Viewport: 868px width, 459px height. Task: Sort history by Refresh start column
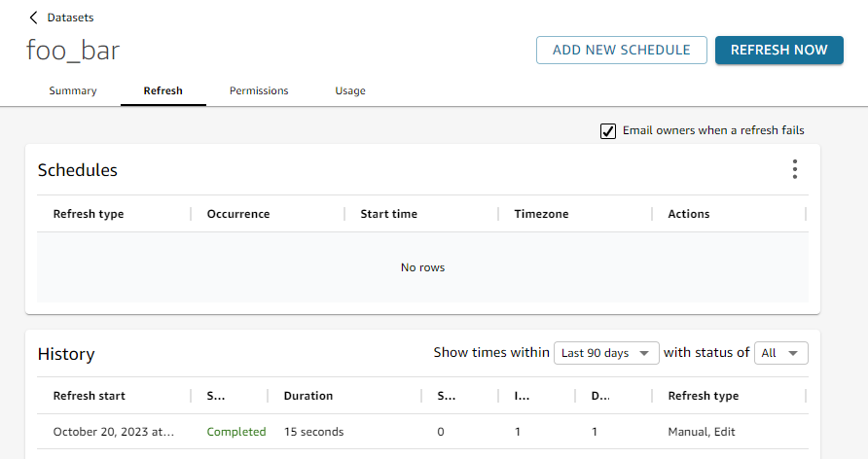point(90,396)
